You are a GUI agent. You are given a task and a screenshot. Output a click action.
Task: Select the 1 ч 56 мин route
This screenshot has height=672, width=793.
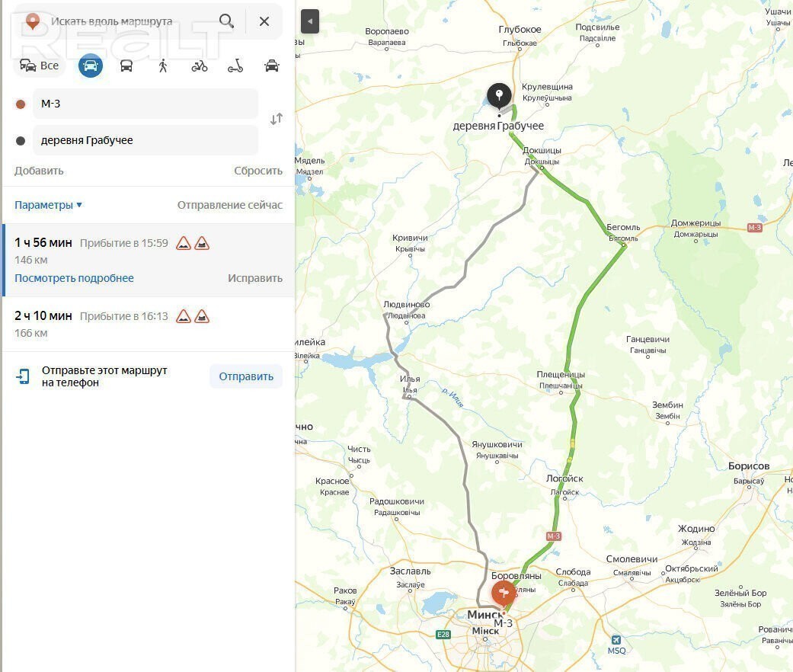click(149, 260)
